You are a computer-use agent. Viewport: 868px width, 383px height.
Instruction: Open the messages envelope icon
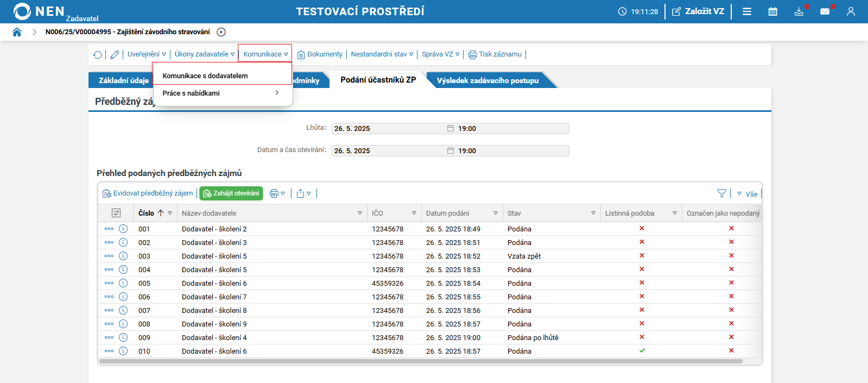coord(825,11)
